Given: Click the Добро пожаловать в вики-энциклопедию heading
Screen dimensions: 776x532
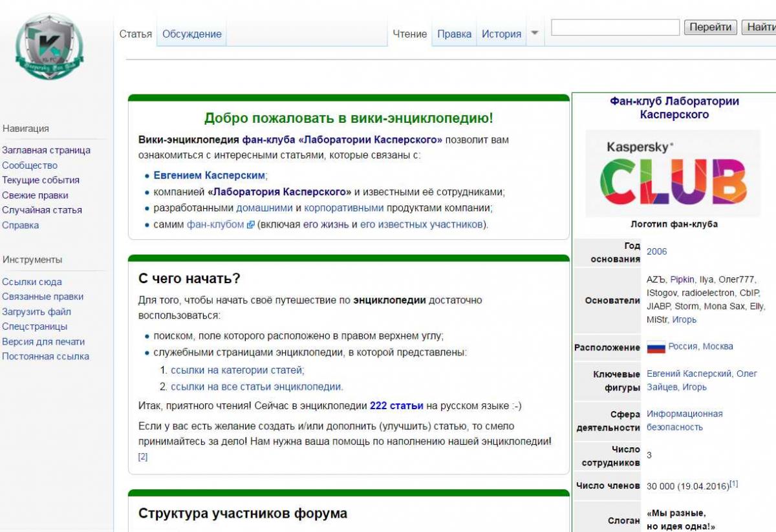Looking at the screenshot, I should 349,118.
